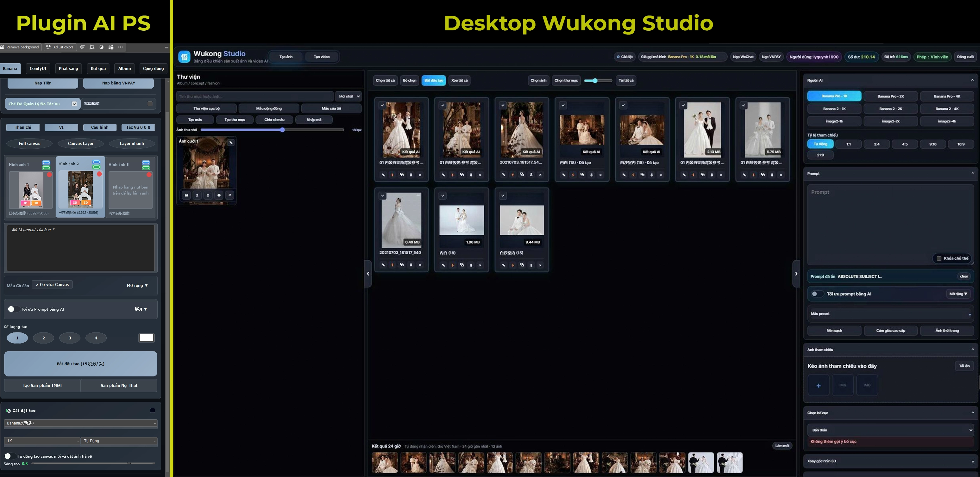Expand Mở rộng beside Mẫu Có Sẵn
This screenshot has width=980, height=477.
[137, 285]
